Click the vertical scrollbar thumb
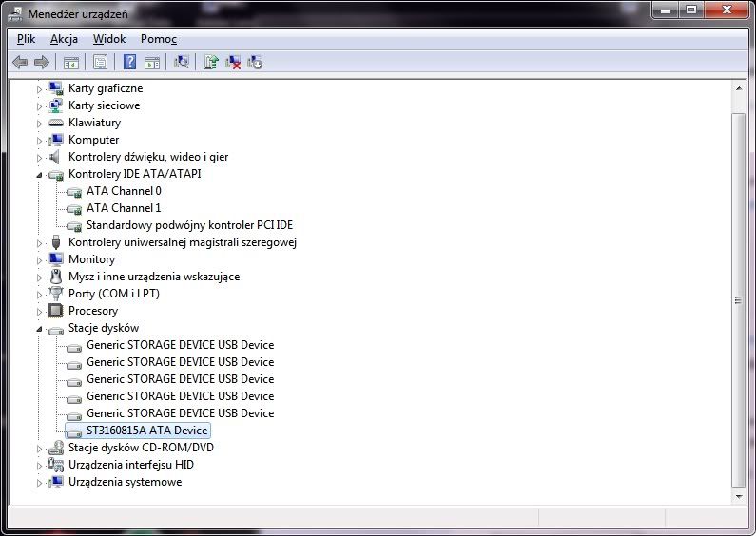The image size is (756, 536). 738,299
